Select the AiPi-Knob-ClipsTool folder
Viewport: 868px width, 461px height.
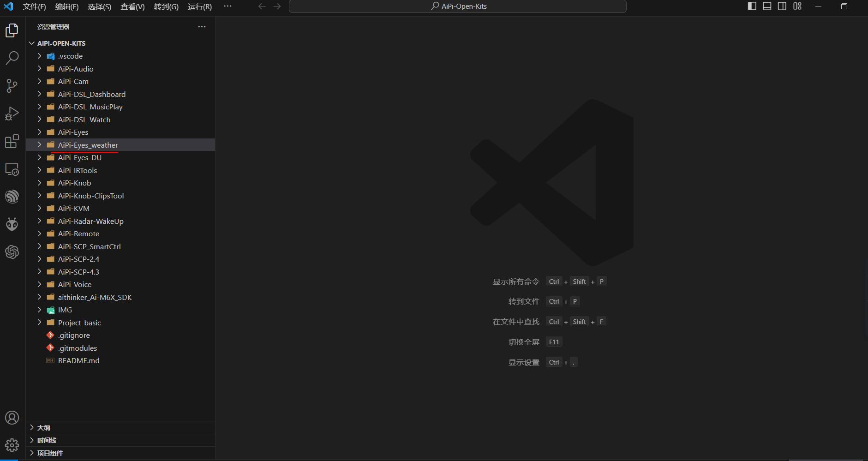[x=120, y=196]
